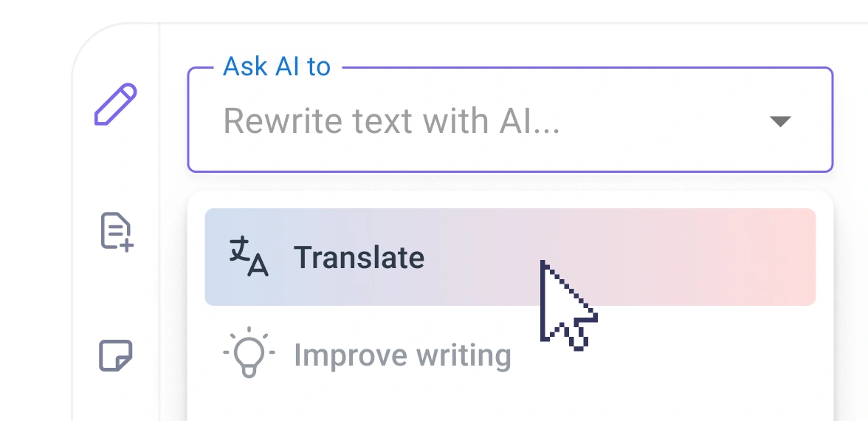Click the translate language glyph icon
This screenshot has width=868, height=421.
pos(248,257)
